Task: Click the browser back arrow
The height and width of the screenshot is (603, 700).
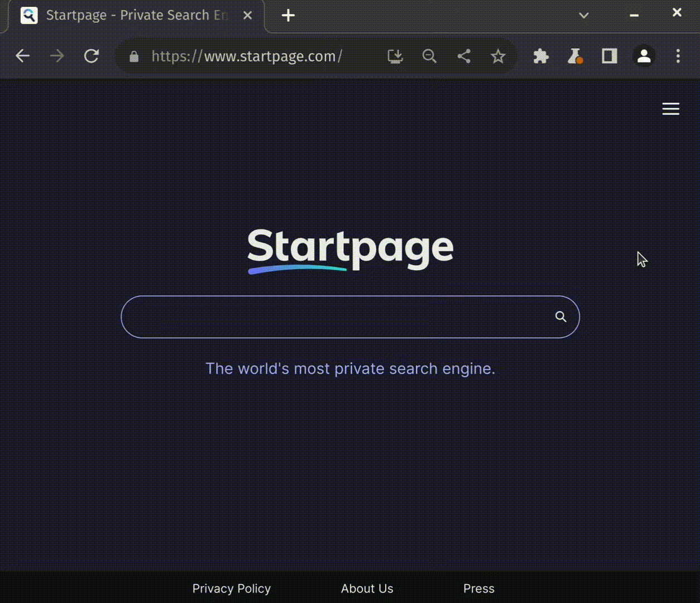Action: click(22, 56)
